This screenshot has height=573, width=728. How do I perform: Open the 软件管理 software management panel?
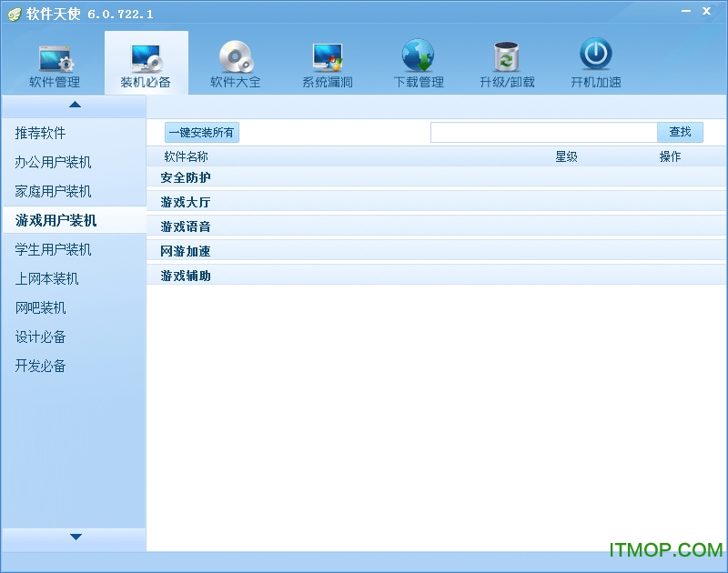55,62
